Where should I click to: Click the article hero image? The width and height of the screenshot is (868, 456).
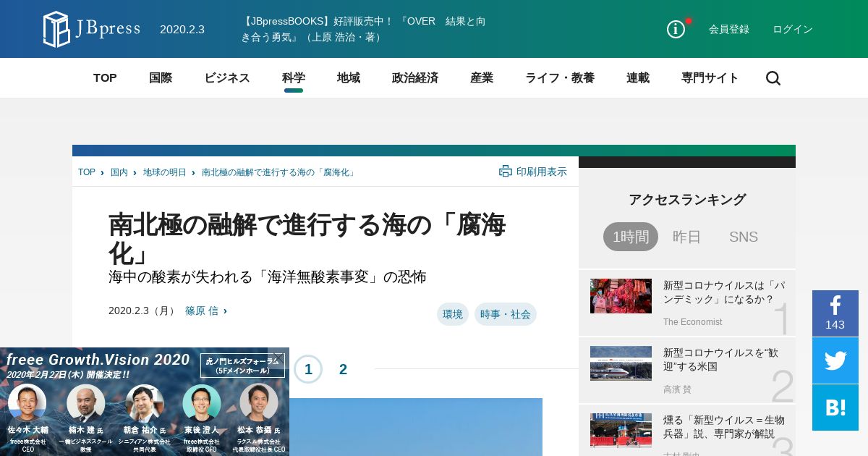pos(416,427)
